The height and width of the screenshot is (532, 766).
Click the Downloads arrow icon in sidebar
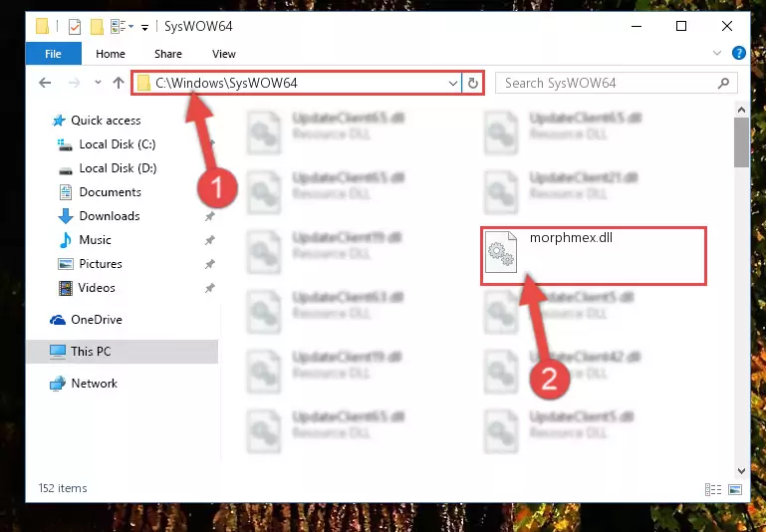point(66,216)
